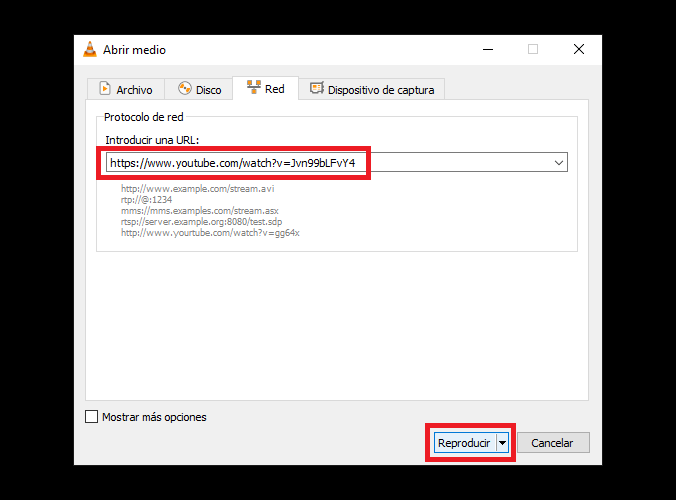Image resolution: width=676 pixels, height=500 pixels.
Task: Close the Abrir medio dialog
Action: coord(579,50)
